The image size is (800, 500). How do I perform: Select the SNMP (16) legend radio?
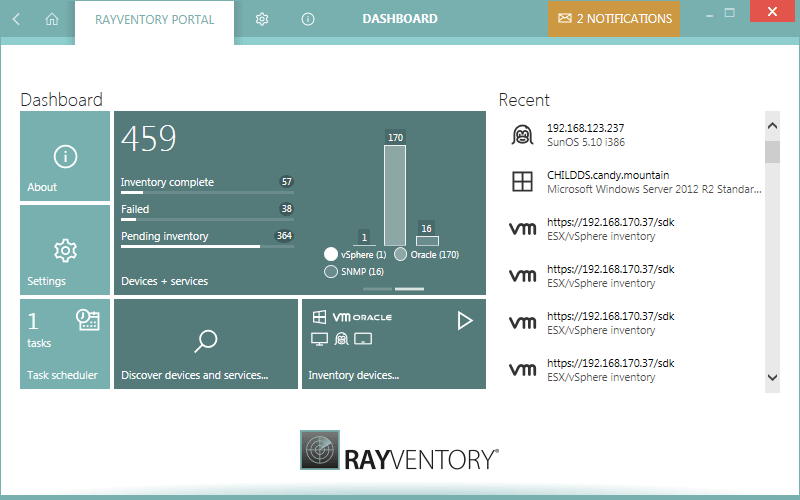[331, 271]
